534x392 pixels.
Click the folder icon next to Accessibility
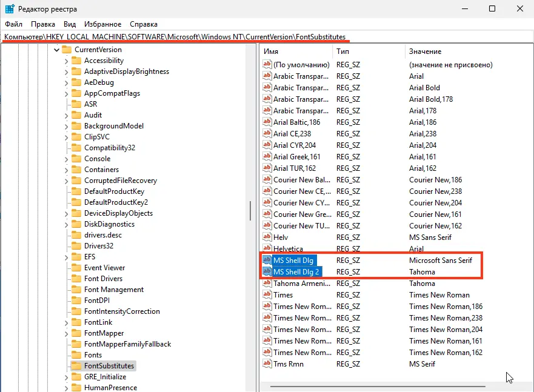point(76,61)
